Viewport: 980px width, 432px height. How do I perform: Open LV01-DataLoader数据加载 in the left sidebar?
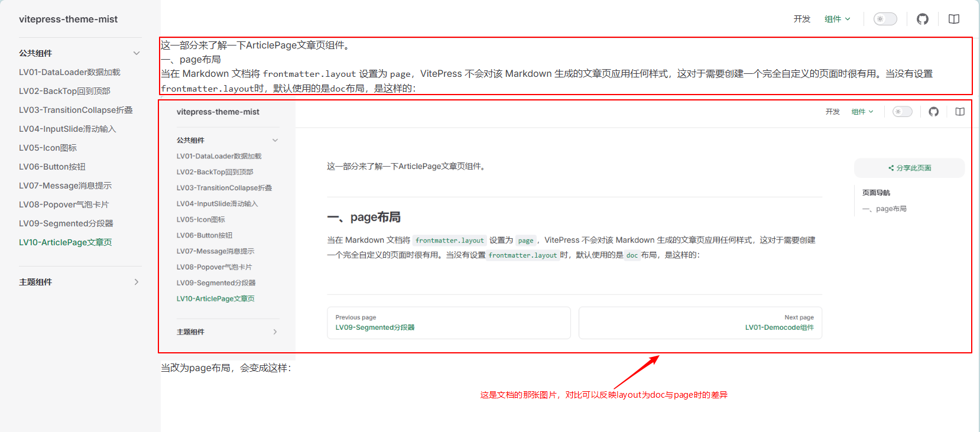[x=70, y=72]
